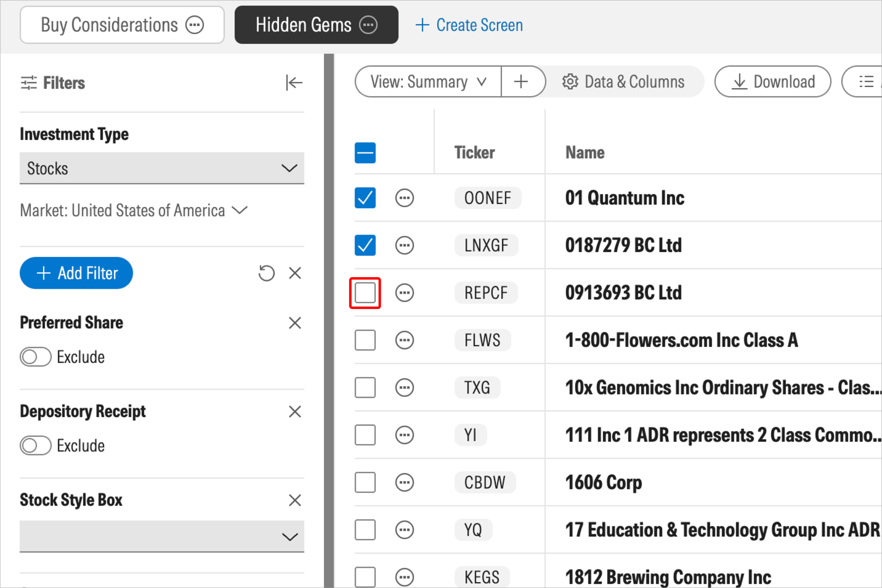Image resolution: width=882 pixels, height=588 pixels.
Task: Toggle Preferred Share Exclude switch
Action: [36, 357]
